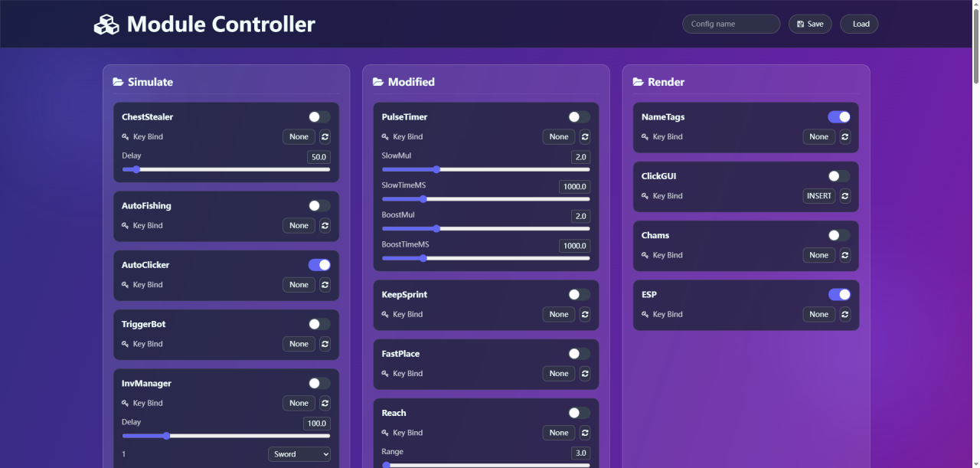The height and width of the screenshot is (468, 980).
Task: Reset the ClickGUI INSERT key bind
Action: coord(844,196)
